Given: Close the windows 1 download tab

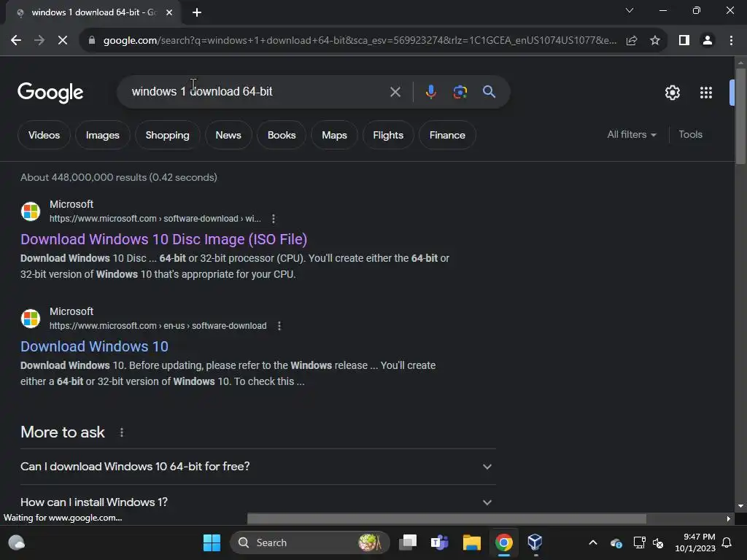Looking at the screenshot, I should coord(169,12).
